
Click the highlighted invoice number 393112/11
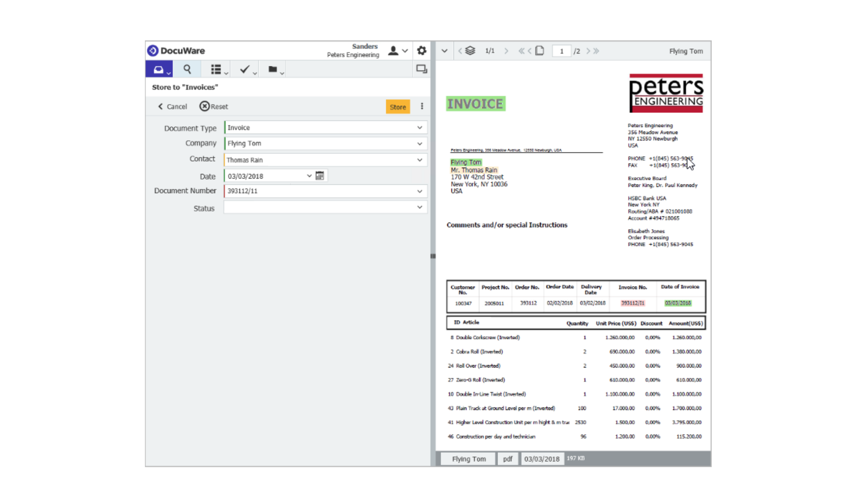(633, 303)
